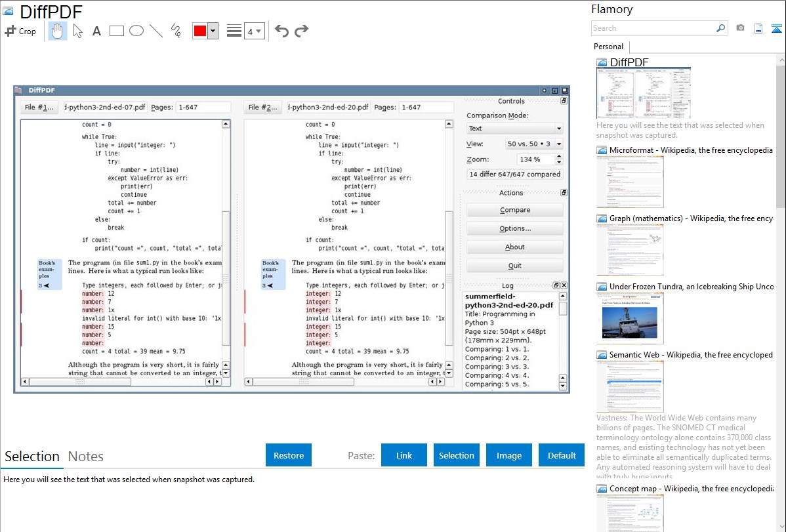The image size is (786, 532).
Task: Pick the rectangle shape tool
Action: pos(117,31)
